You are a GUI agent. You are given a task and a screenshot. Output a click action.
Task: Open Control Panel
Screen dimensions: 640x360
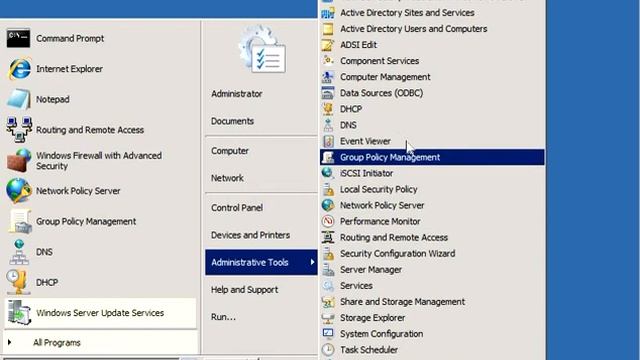[x=237, y=208]
